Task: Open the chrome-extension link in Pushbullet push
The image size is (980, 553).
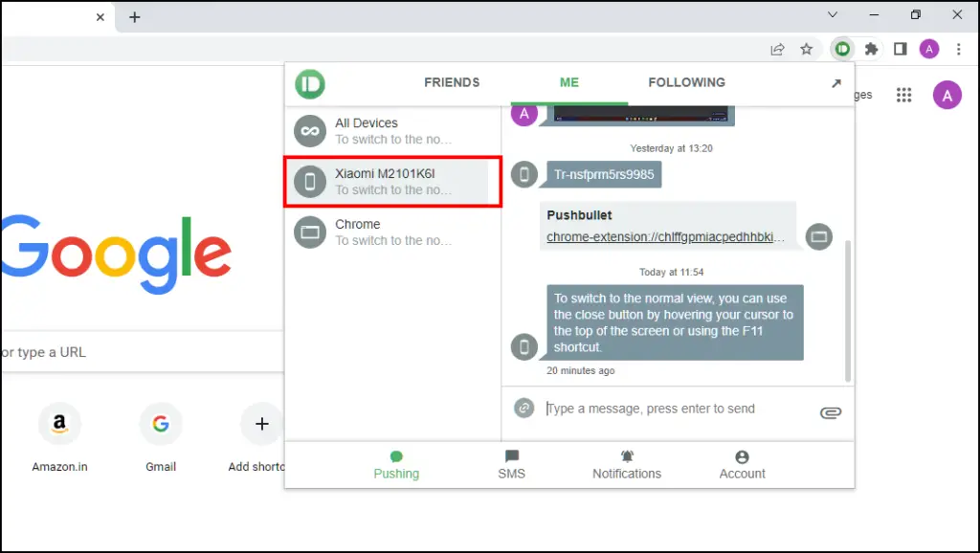Action: pos(665,237)
